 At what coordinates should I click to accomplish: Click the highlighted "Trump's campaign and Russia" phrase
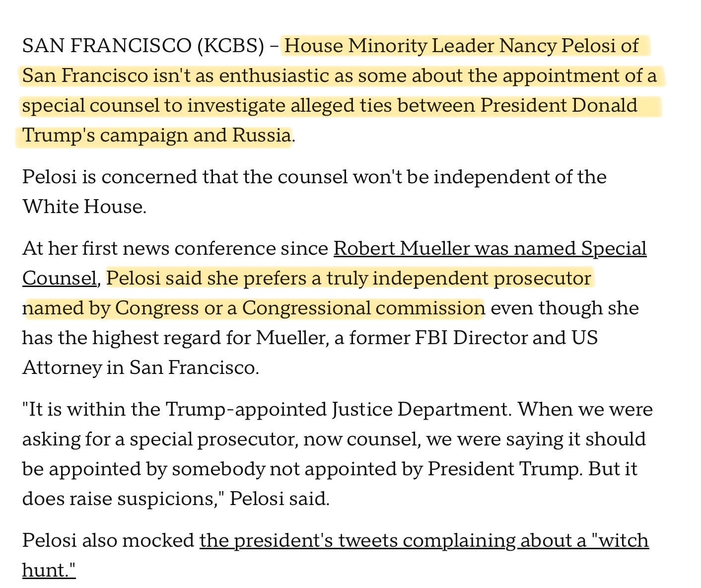click(x=156, y=135)
